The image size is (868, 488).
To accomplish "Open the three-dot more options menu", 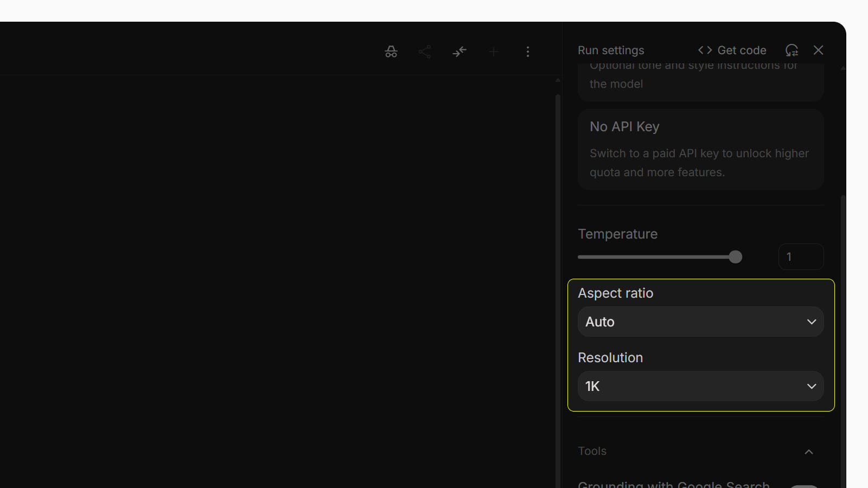I will (528, 52).
